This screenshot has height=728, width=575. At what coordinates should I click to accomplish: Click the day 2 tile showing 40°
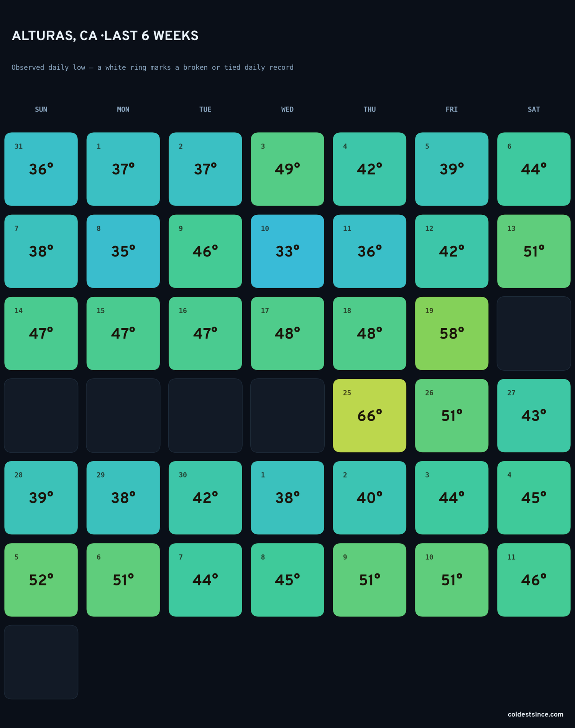(370, 498)
